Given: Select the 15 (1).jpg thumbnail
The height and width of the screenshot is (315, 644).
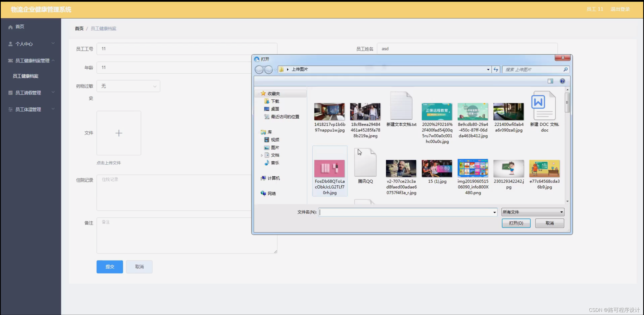Looking at the screenshot, I should 437,169.
